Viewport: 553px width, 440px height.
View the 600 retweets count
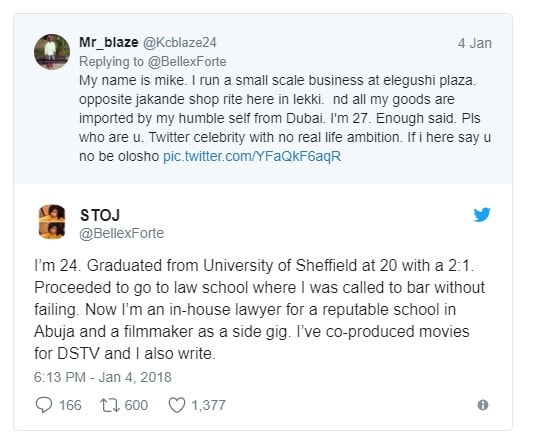point(136,405)
